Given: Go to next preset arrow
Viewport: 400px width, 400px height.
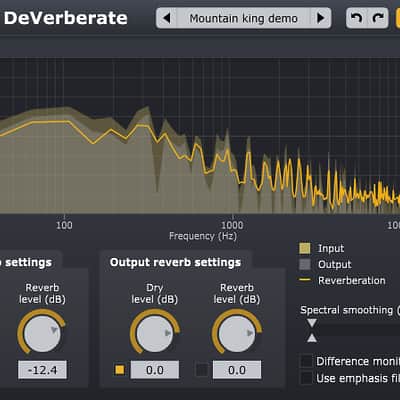Looking at the screenshot, I should click(x=321, y=18).
